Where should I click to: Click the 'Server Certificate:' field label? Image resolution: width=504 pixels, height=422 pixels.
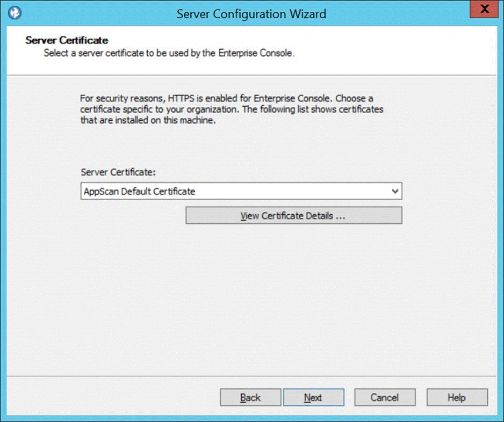[117, 172]
